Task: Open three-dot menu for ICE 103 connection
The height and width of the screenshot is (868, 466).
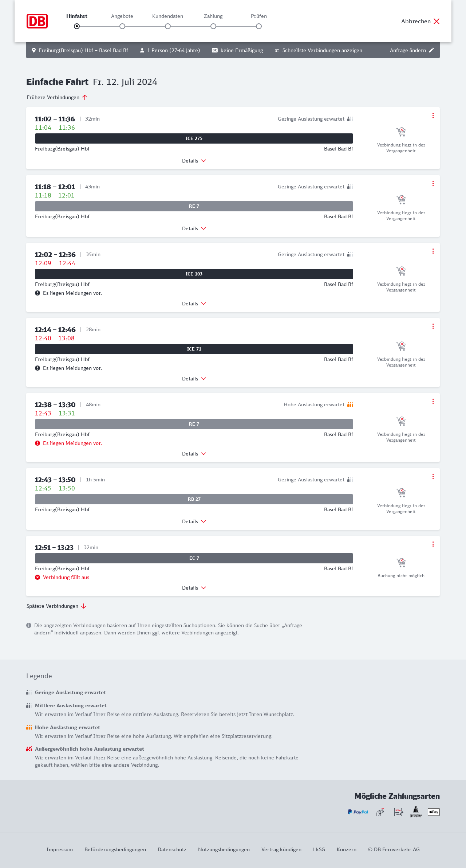Action: pyautogui.click(x=433, y=251)
